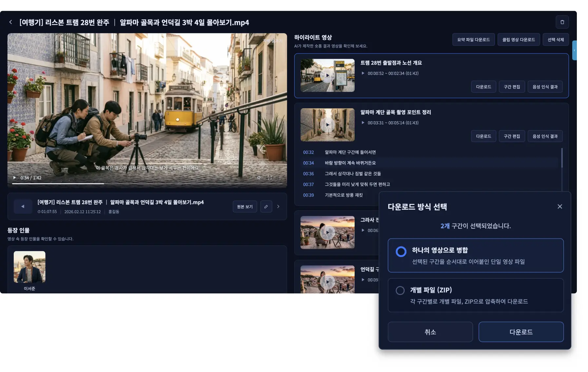Select transcript line 그래서 삼각대나 짐벌 같은 것들
The height and width of the screenshot is (372, 588).
pyautogui.click(x=353, y=174)
